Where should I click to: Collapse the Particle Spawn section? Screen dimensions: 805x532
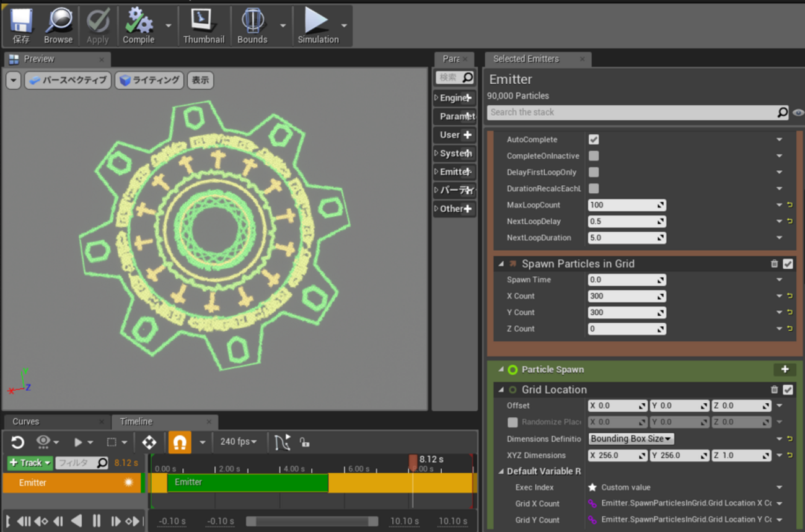pyautogui.click(x=501, y=370)
